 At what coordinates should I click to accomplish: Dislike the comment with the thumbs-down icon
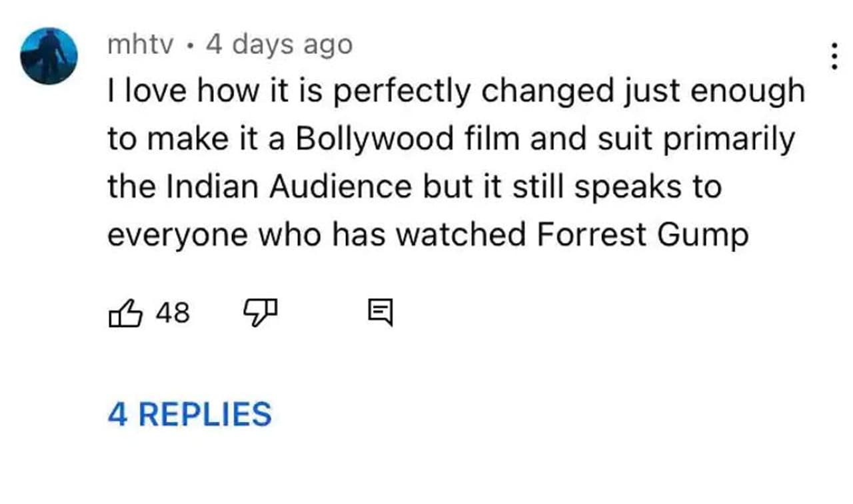pos(260,314)
